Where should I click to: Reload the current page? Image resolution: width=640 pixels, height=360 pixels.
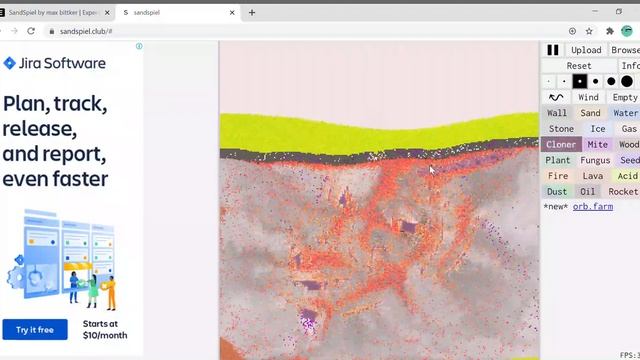(x=31, y=31)
